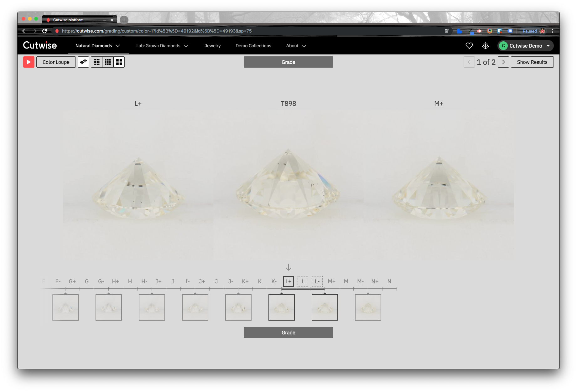
Task: Click the last reference diamond thumbnail
Action: click(x=368, y=307)
